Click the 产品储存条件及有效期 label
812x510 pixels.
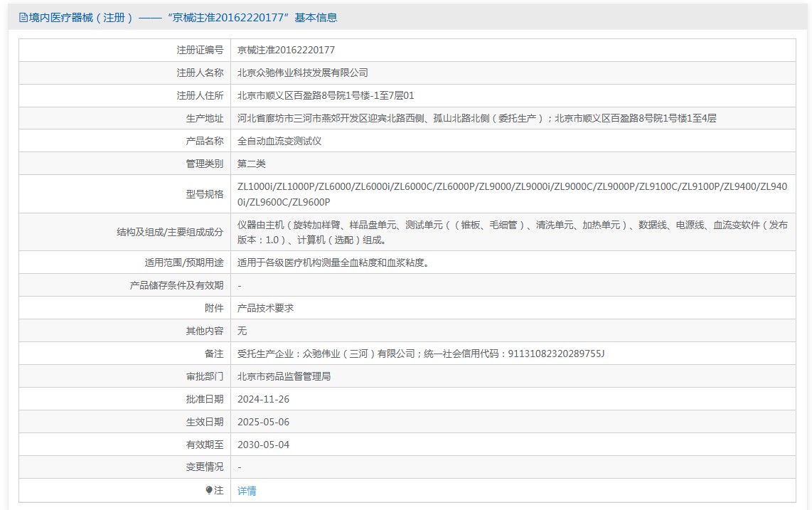click(176, 285)
